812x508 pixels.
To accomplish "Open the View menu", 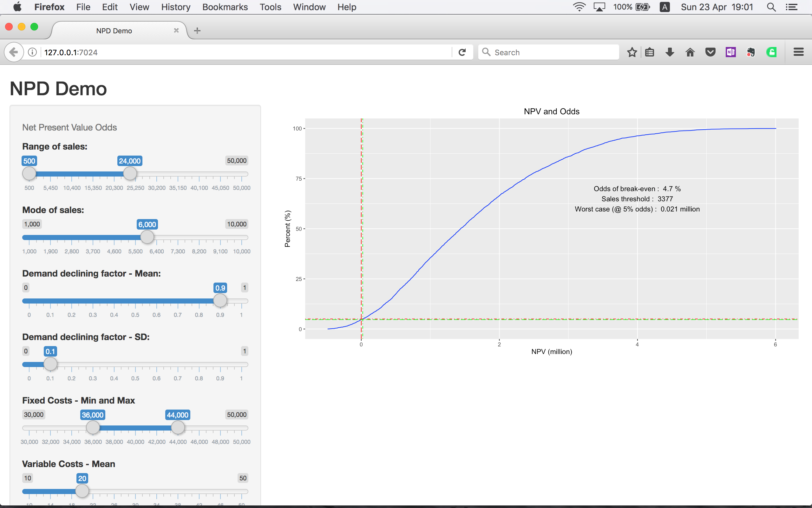I will (139, 7).
